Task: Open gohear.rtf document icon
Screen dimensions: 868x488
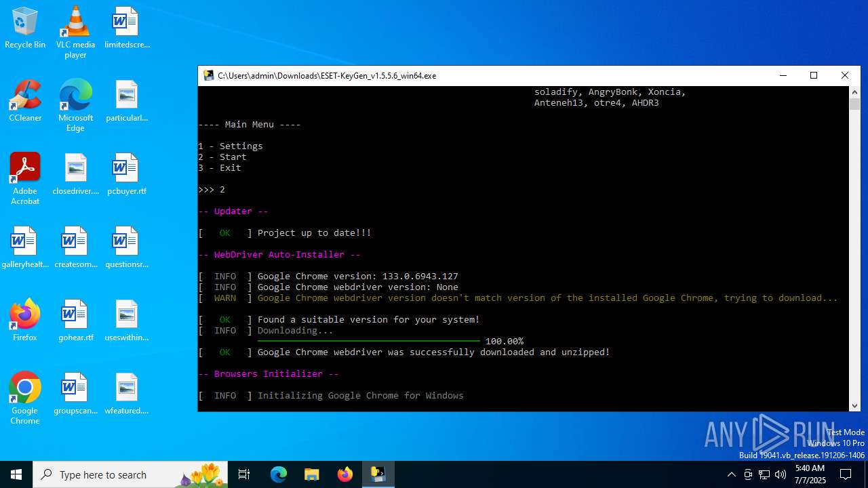Action: coord(75,321)
